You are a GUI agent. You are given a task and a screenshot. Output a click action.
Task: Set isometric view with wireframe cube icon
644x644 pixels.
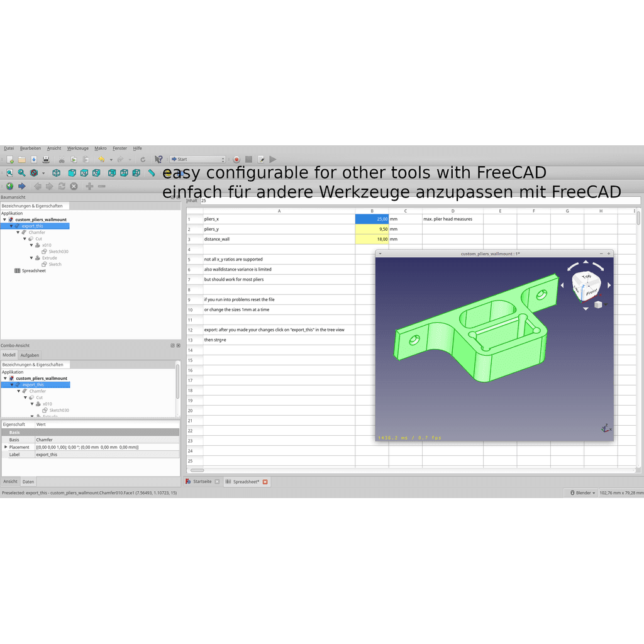click(56, 173)
